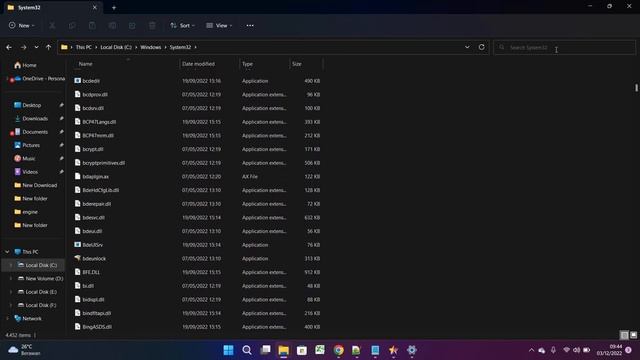Click Windows in the breadcrumb path
640x360 pixels.
[151, 47]
